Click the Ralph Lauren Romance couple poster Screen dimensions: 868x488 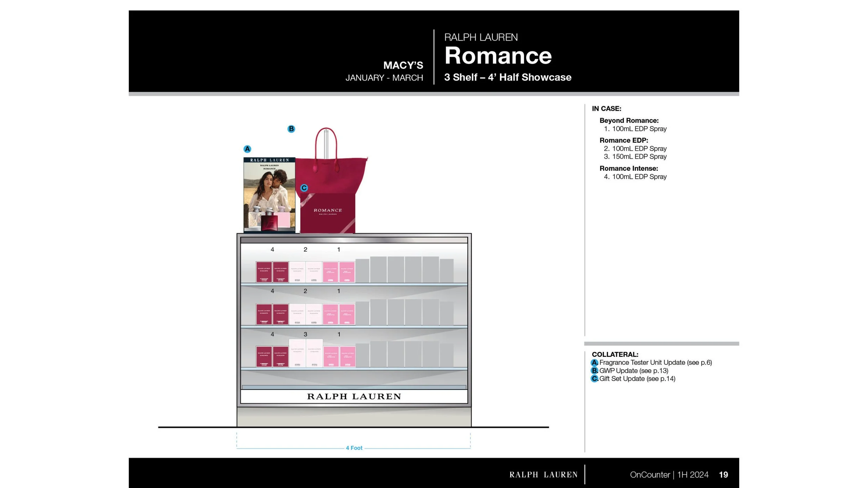click(x=269, y=194)
